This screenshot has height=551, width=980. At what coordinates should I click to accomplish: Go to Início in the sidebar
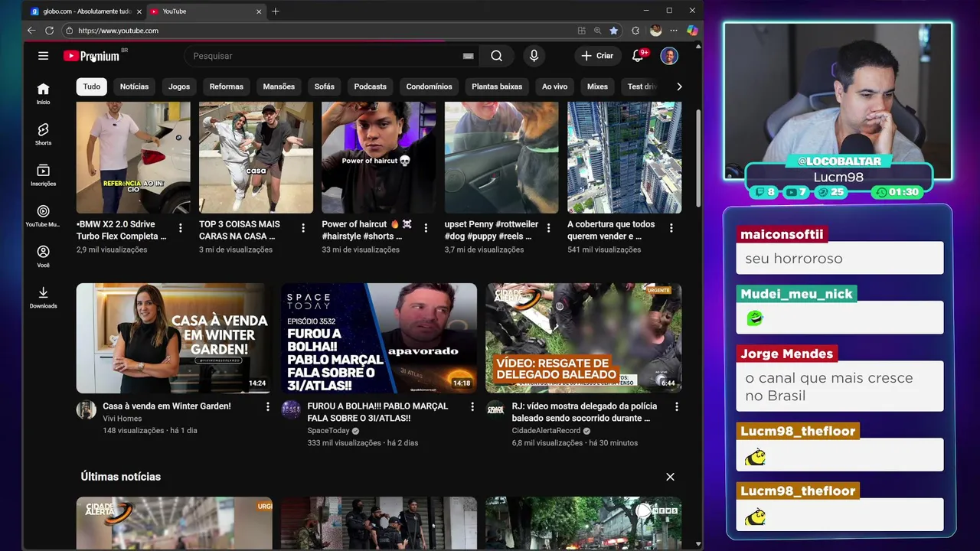[43, 93]
